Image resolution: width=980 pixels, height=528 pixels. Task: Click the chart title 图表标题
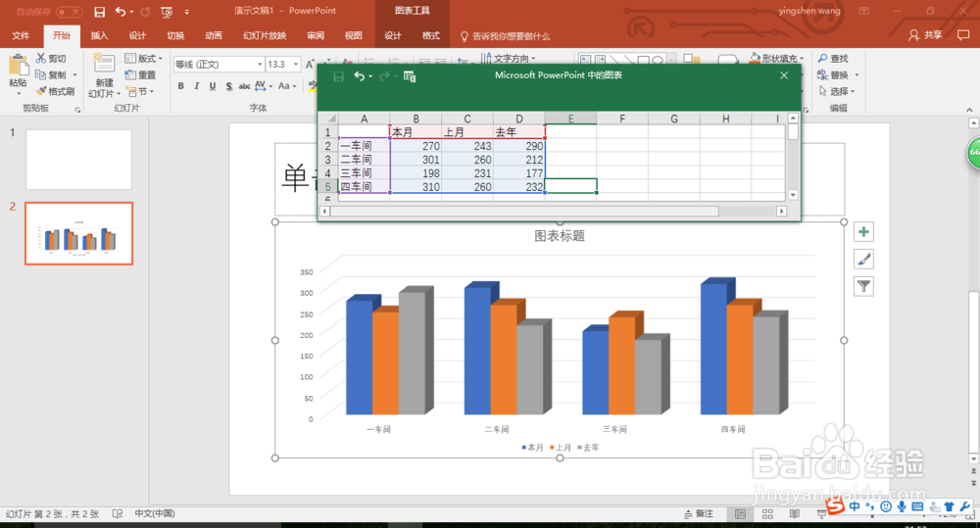pyautogui.click(x=560, y=236)
